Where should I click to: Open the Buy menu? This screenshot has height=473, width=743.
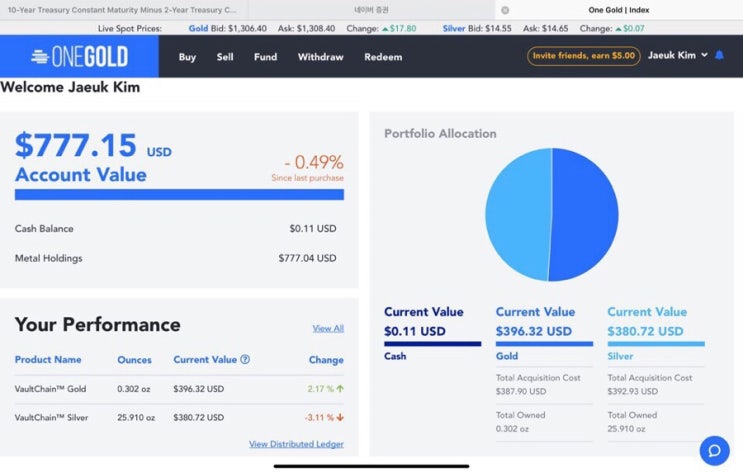pos(187,57)
